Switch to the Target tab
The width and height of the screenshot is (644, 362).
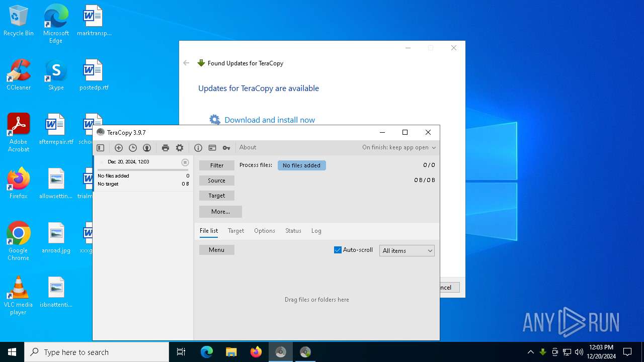[236, 231]
